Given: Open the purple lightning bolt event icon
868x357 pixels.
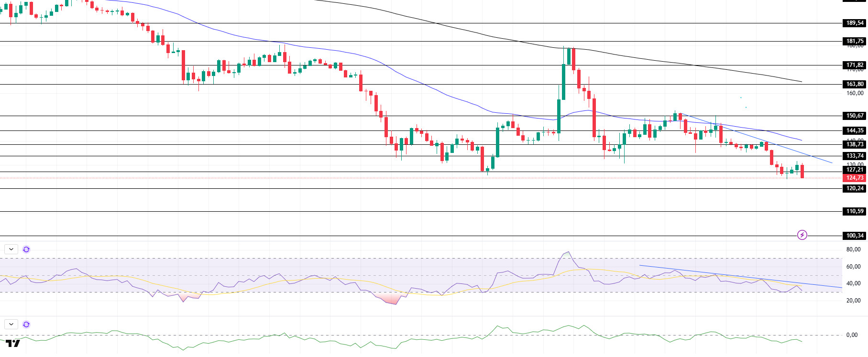Looking at the screenshot, I should pos(802,235).
